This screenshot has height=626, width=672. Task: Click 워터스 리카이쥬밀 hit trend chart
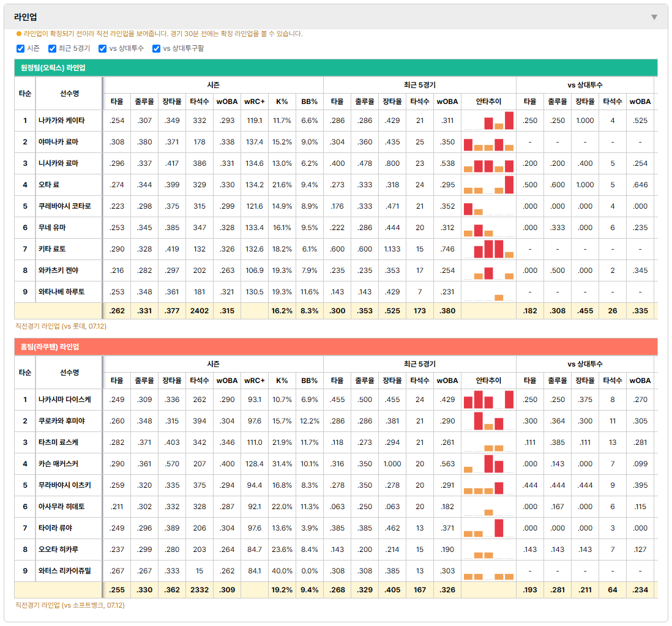pyautogui.click(x=488, y=571)
